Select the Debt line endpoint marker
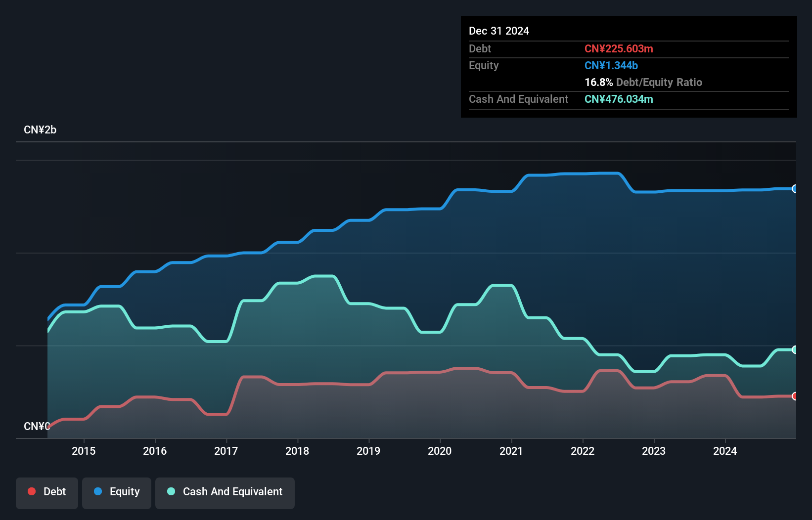The height and width of the screenshot is (520, 812). click(795, 396)
